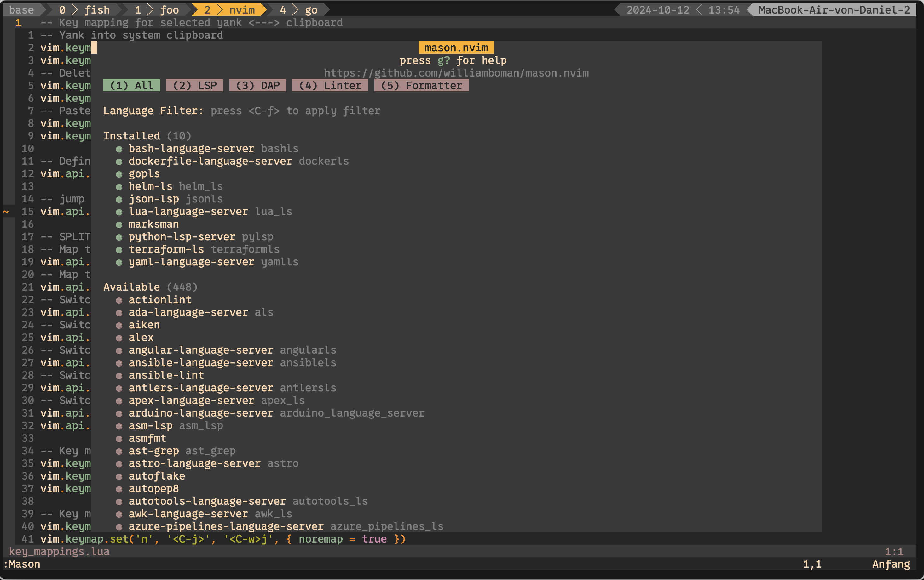Click the package icon beside angular-language-server
The height and width of the screenshot is (580, 924).
click(x=119, y=351)
